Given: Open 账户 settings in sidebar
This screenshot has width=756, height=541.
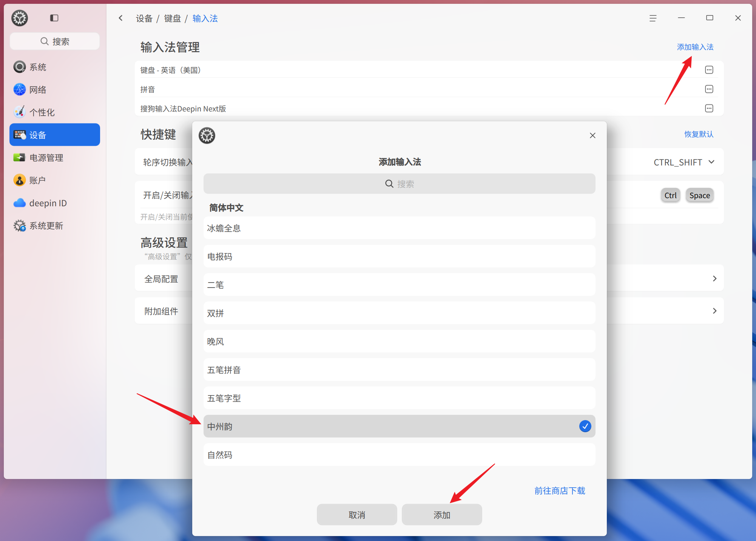Looking at the screenshot, I should click(x=55, y=181).
